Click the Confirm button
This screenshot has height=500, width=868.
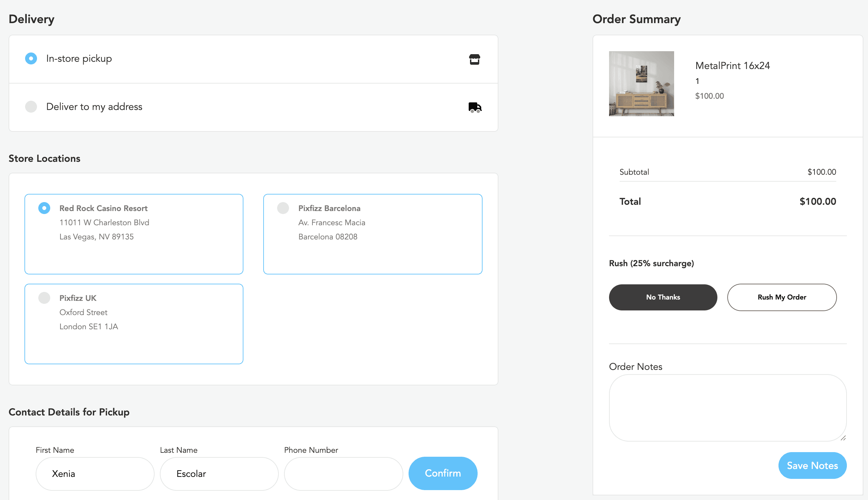(443, 473)
